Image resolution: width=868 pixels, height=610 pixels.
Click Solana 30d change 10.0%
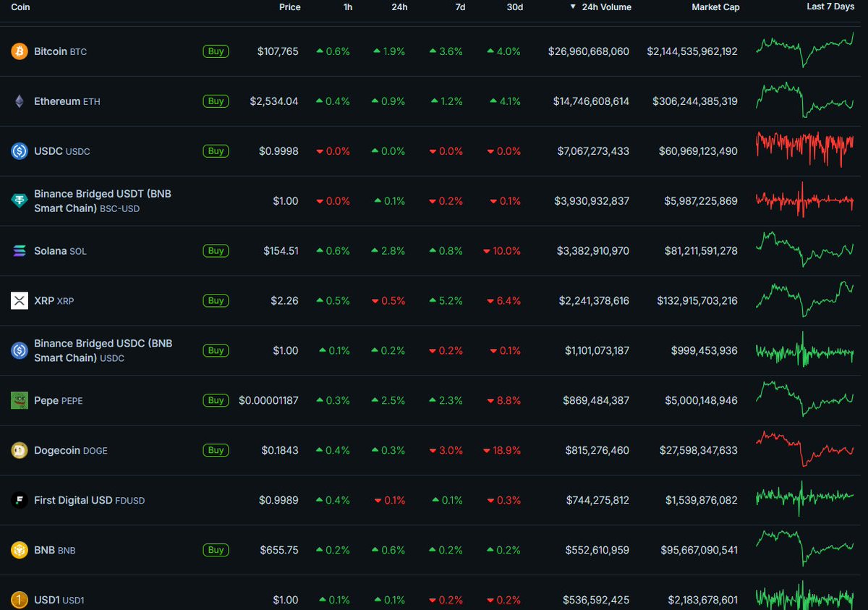click(501, 251)
